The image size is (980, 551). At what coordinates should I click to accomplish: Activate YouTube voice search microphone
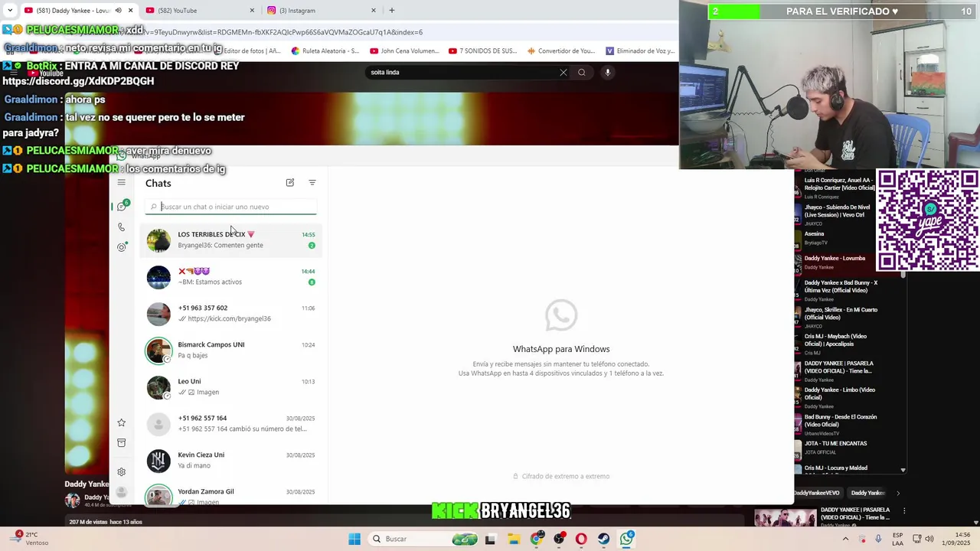tap(607, 73)
